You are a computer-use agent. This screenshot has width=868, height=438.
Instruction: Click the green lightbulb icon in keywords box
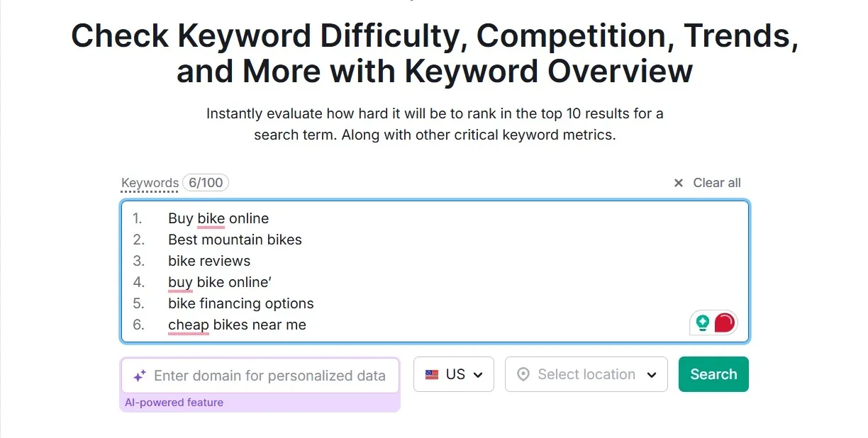pos(703,323)
